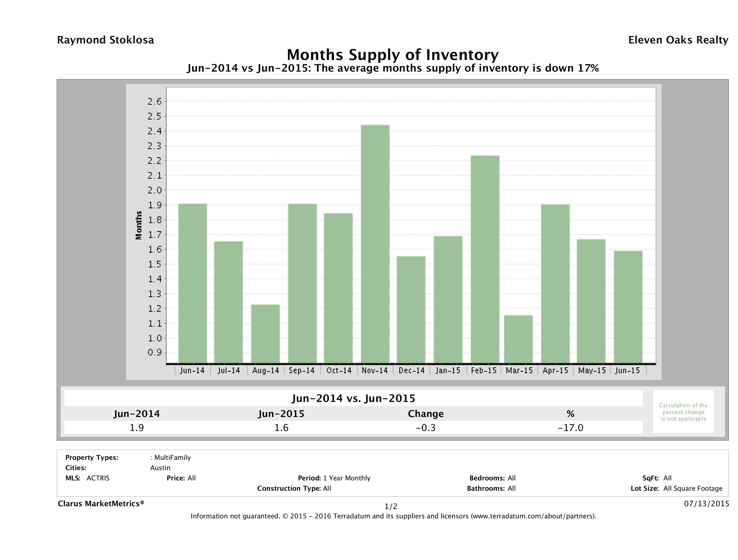Viewport: 738px width, 560px height.
Task: Click the Eleven Oaks Realty header
Action: [x=678, y=40]
